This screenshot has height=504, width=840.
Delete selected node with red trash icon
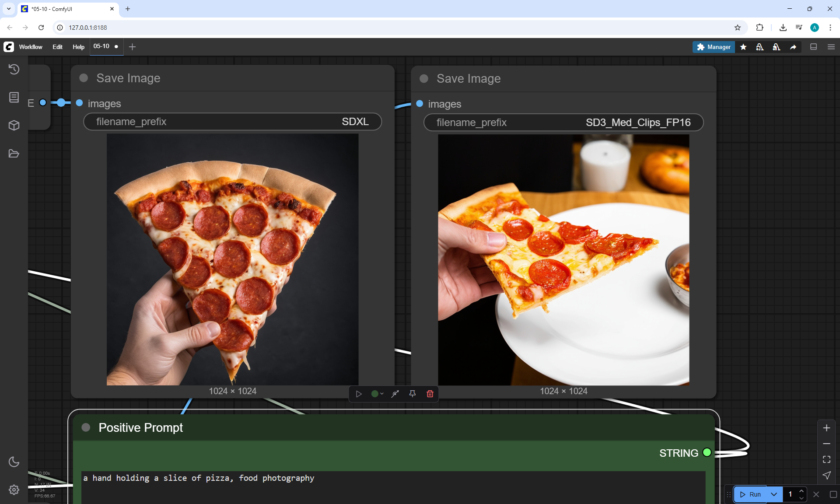point(430,394)
